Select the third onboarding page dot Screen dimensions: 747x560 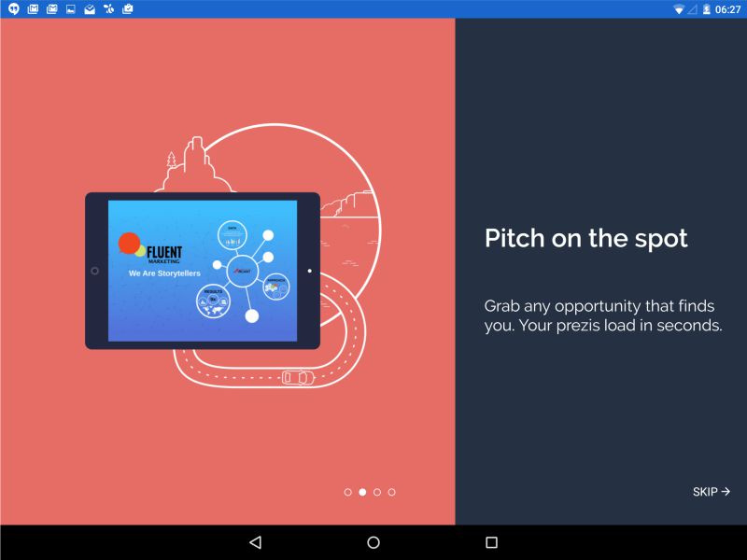click(x=377, y=492)
